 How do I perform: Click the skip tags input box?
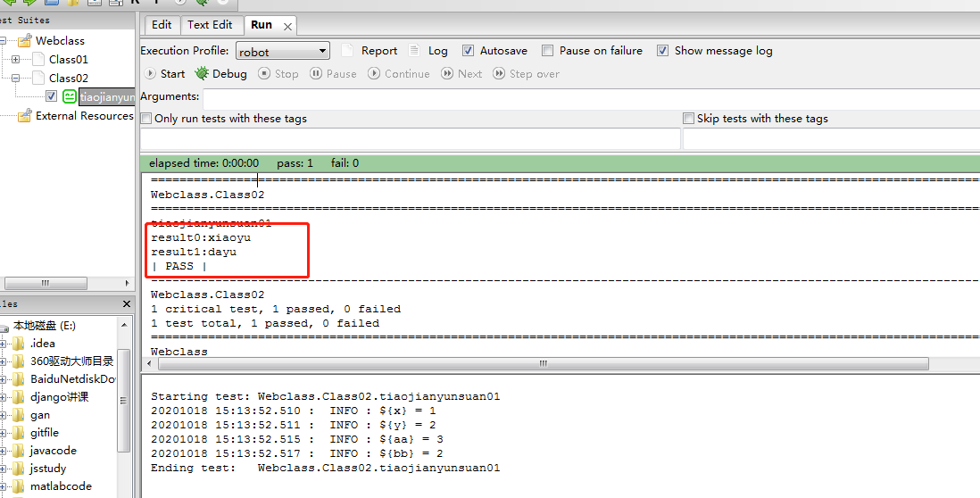tap(831, 138)
